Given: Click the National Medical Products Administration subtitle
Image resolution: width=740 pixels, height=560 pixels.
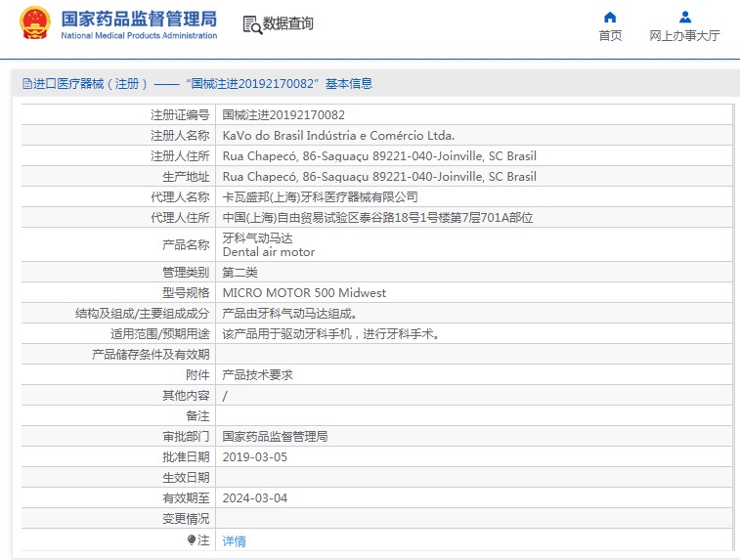Looking at the screenshot, I should click(139, 35).
